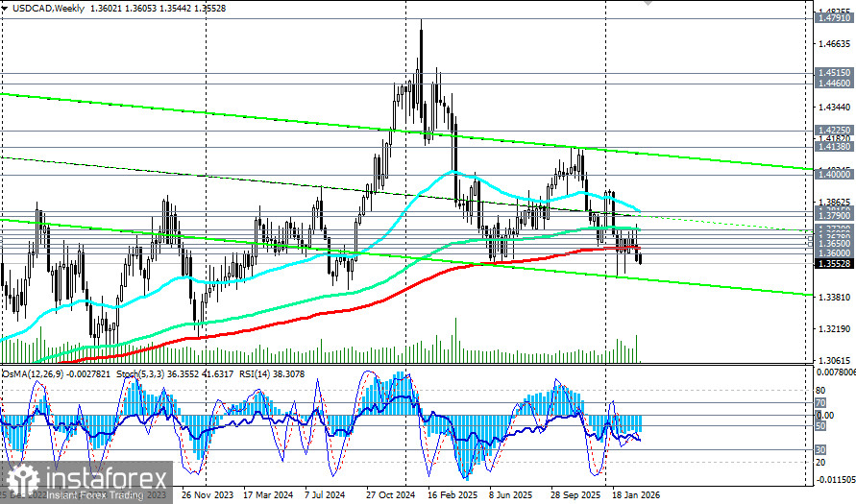Click the 1.36000 level tag
Screen dimensions: 856x504
pyautogui.click(x=834, y=253)
